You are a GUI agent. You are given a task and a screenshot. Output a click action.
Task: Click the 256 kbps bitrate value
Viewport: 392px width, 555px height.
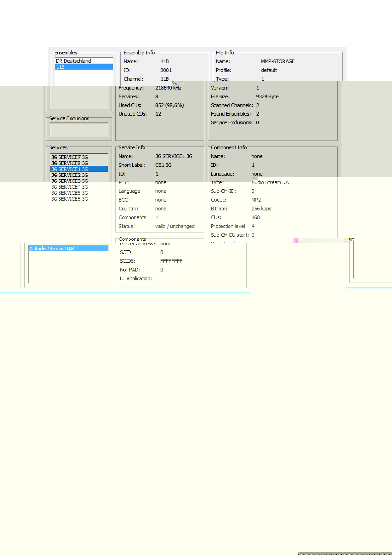click(x=261, y=209)
